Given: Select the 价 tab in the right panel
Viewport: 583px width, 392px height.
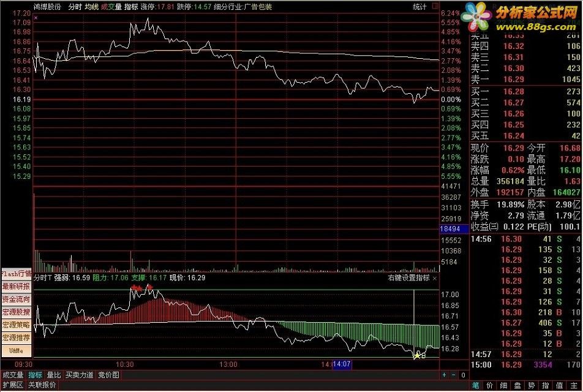Looking at the screenshot, I should point(489,385).
